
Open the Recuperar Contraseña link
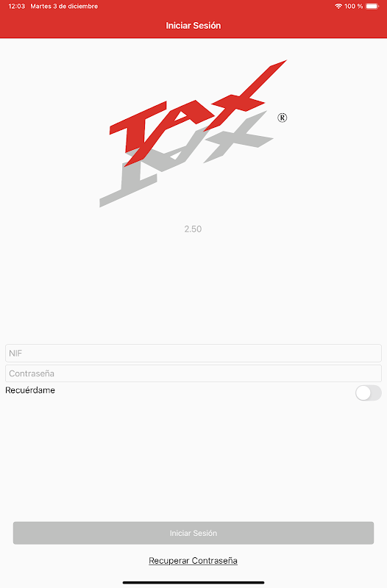click(x=193, y=561)
